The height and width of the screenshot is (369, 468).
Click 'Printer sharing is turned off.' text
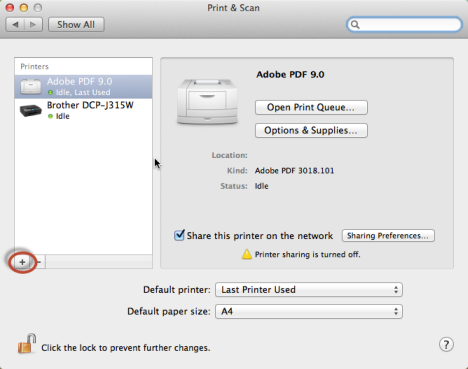pos(308,255)
